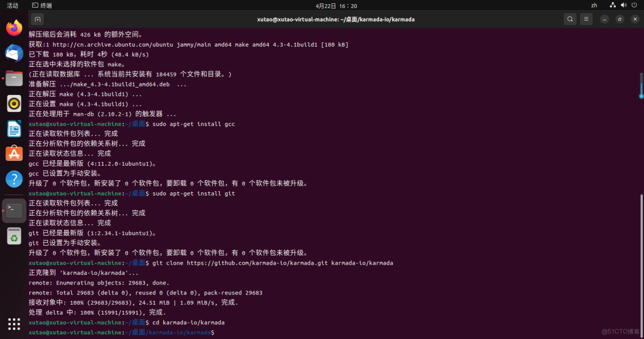
Task: Mute sound using the speaker icon
Action: click(x=623, y=5)
